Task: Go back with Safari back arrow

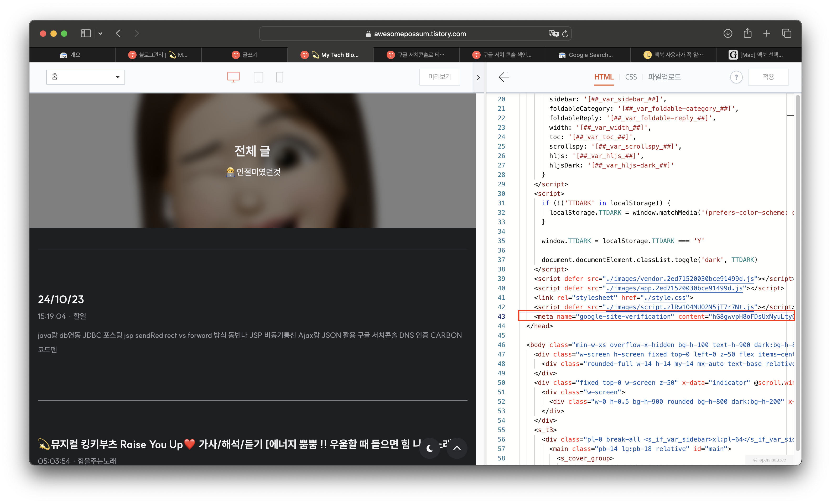Action: 118,33
